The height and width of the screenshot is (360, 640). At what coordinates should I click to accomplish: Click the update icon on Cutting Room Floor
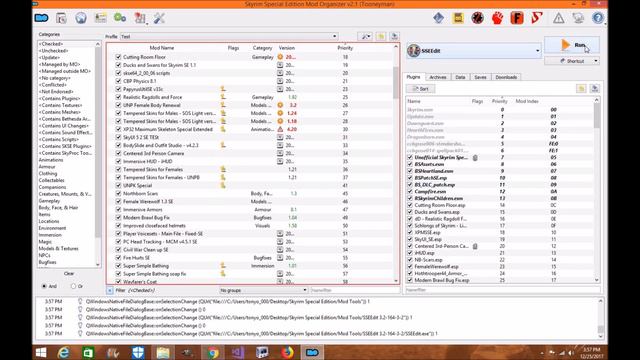pyautogui.click(x=280, y=57)
